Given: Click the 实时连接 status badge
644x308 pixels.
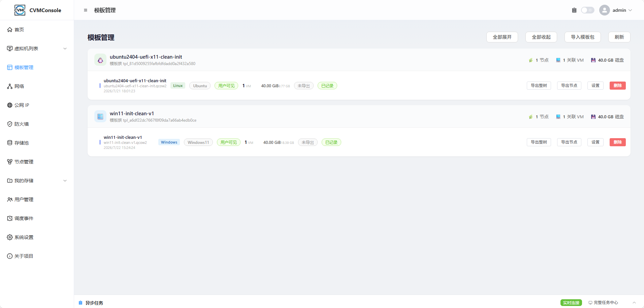Looking at the screenshot, I should click(x=571, y=303).
